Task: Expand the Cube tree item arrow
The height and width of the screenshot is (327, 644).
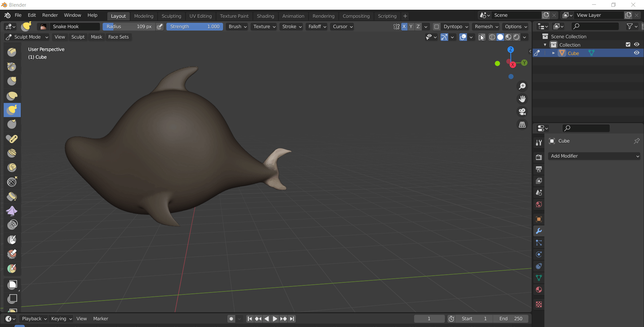Action: pyautogui.click(x=553, y=53)
